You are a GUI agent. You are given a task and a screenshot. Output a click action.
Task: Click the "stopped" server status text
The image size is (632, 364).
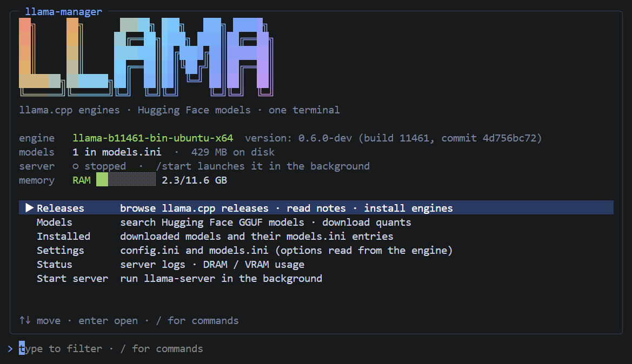coord(105,166)
